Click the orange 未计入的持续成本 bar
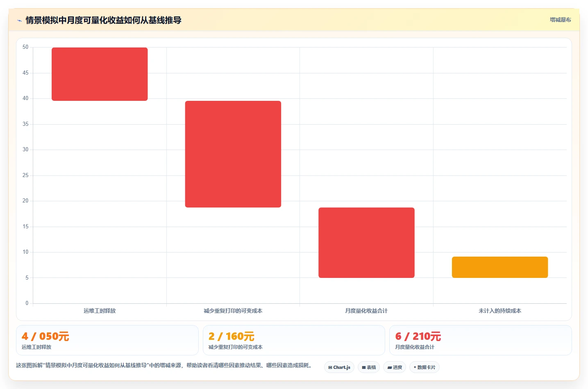This screenshot has width=588, height=389. click(x=500, y=267)
